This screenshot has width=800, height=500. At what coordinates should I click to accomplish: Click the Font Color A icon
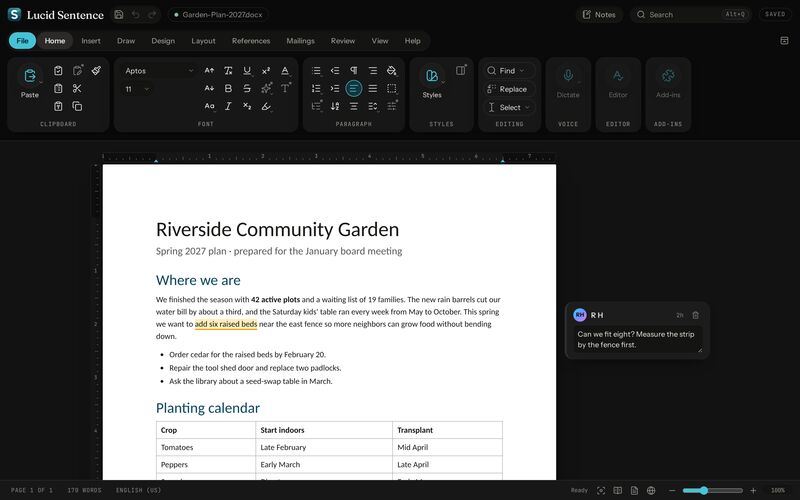[285, 70]
